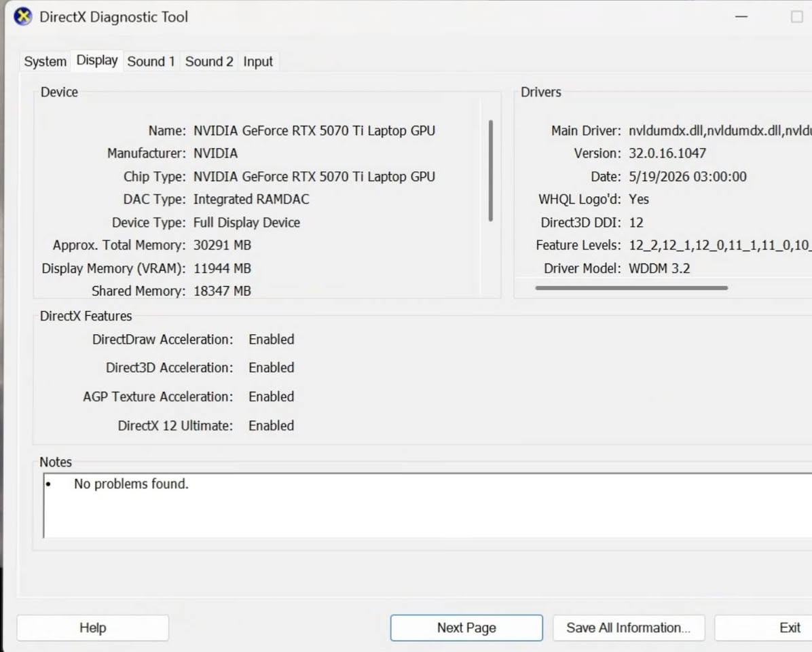Select the 30291 MB total memory value

222,245
